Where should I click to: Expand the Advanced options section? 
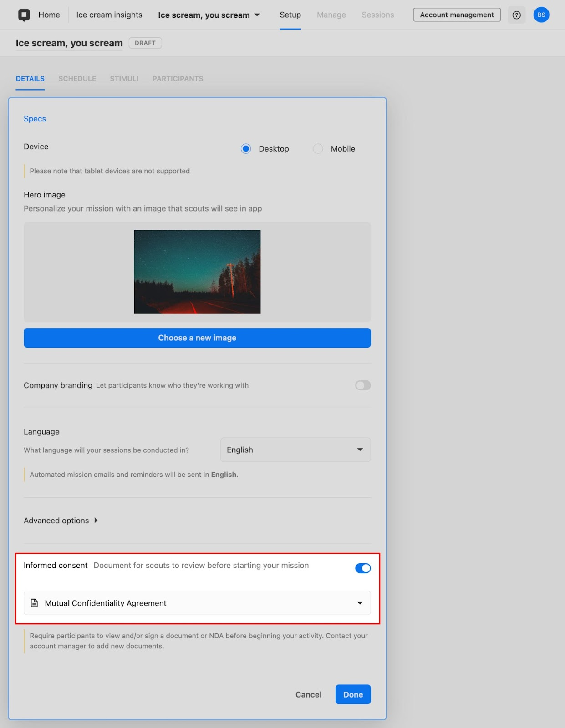[61, 521]
